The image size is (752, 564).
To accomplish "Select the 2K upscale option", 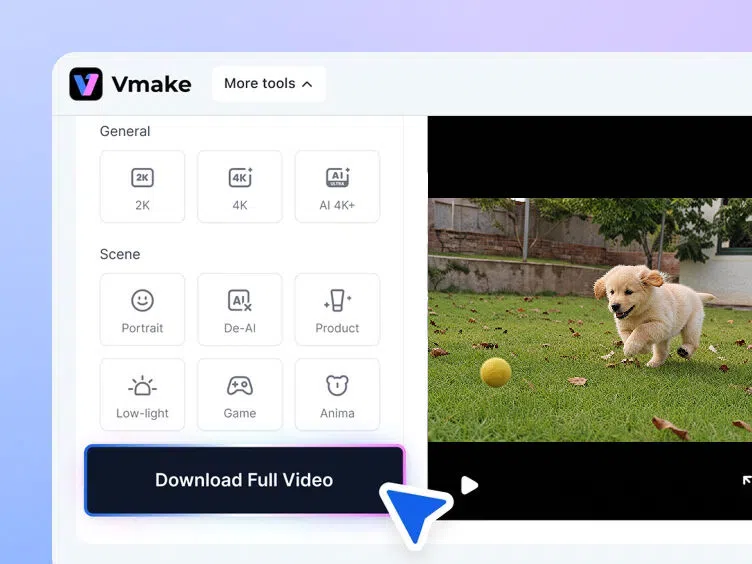I will [142, 187].
